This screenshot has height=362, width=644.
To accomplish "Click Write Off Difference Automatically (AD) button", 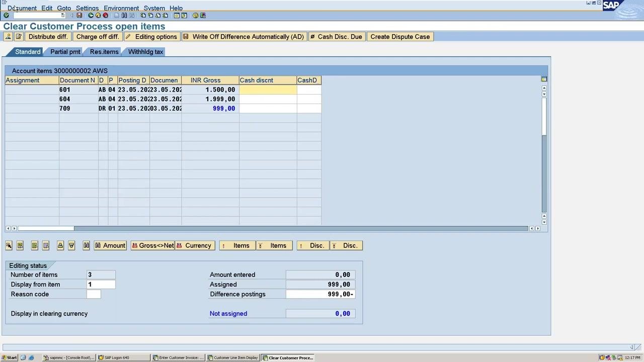I will tap(244, 37).
